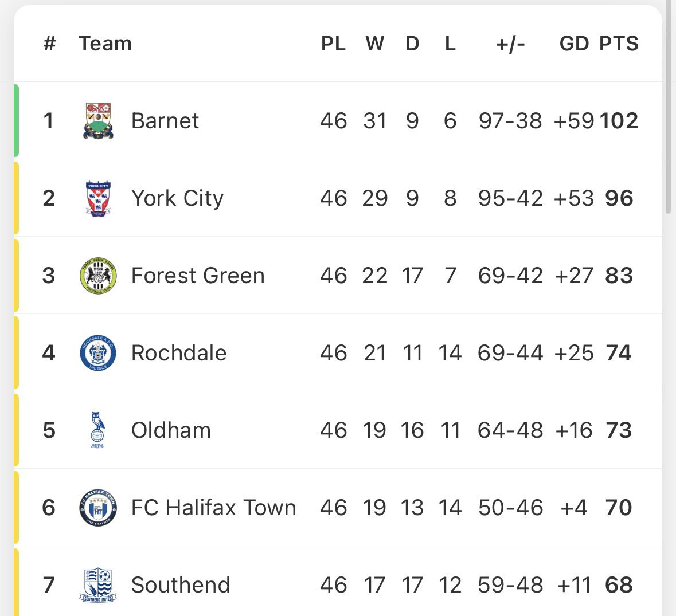Click the FC Halifax Town name

point(213,508)
